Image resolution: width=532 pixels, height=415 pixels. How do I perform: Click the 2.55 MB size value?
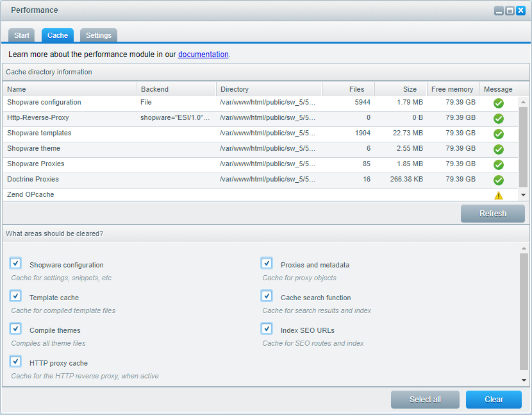coord(410,148)
